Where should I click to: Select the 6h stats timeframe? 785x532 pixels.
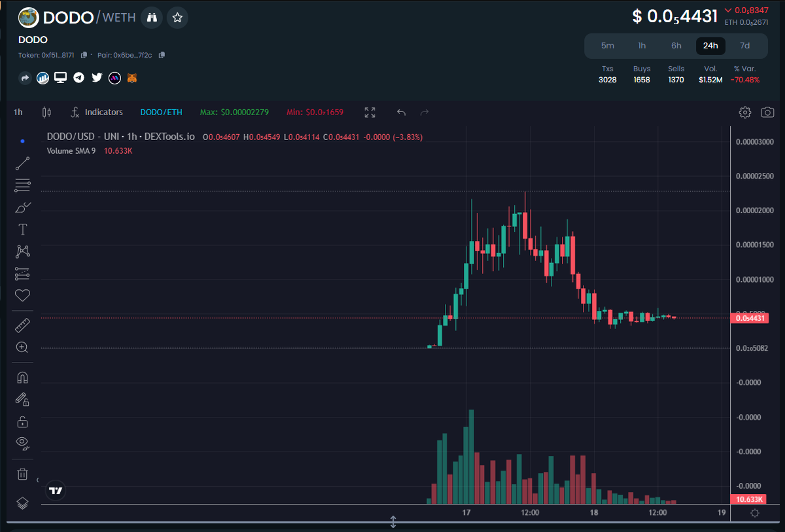(x=676, y=46)
